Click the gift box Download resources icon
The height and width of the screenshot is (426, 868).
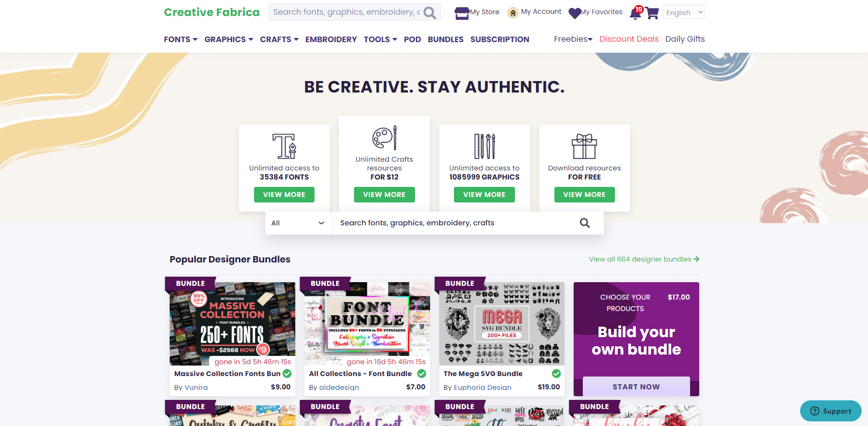point(584,146)
